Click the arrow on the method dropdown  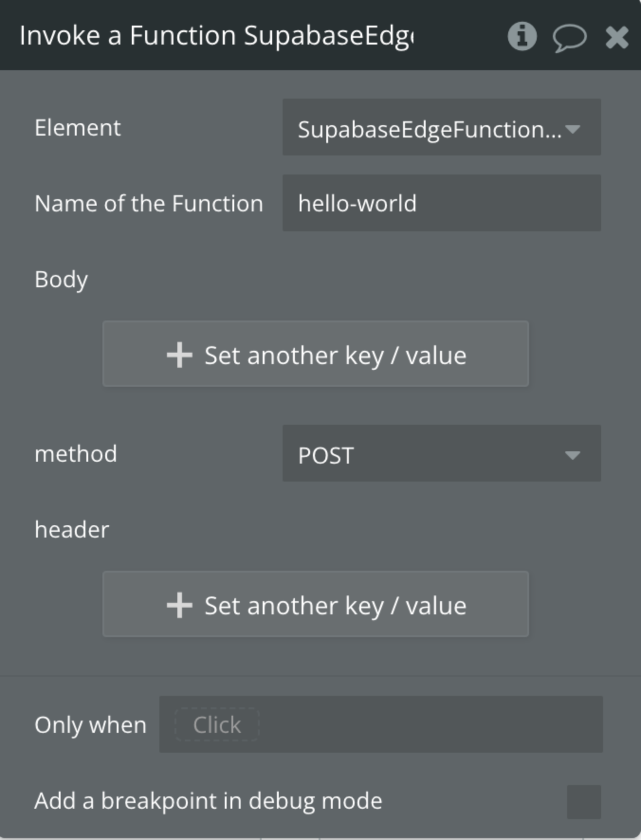click(x=573, y=455)
